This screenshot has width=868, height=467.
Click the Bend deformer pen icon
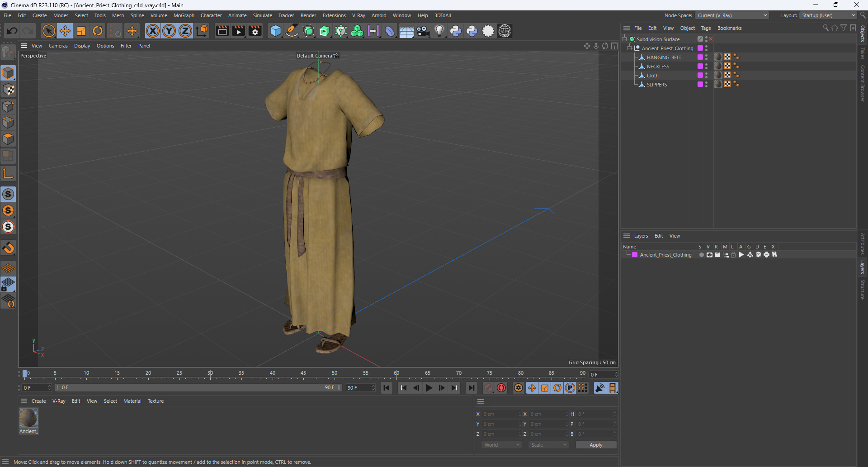(x=390, y=31)
